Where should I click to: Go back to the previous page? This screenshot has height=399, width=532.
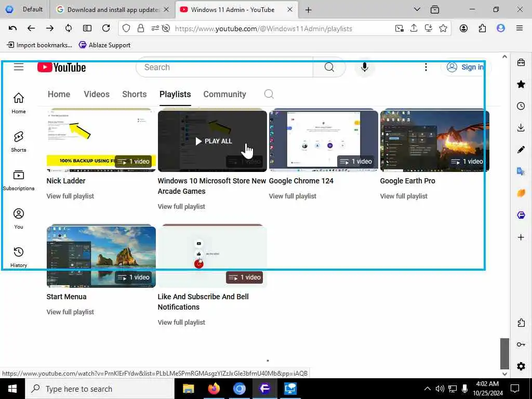pos(31,29)
